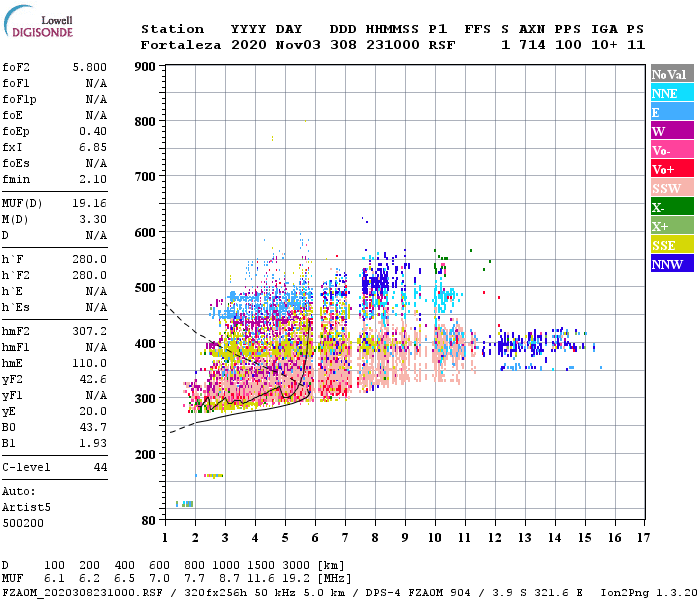Click the Ion2Png 1.3.20 version text

(x=649, y=593)
